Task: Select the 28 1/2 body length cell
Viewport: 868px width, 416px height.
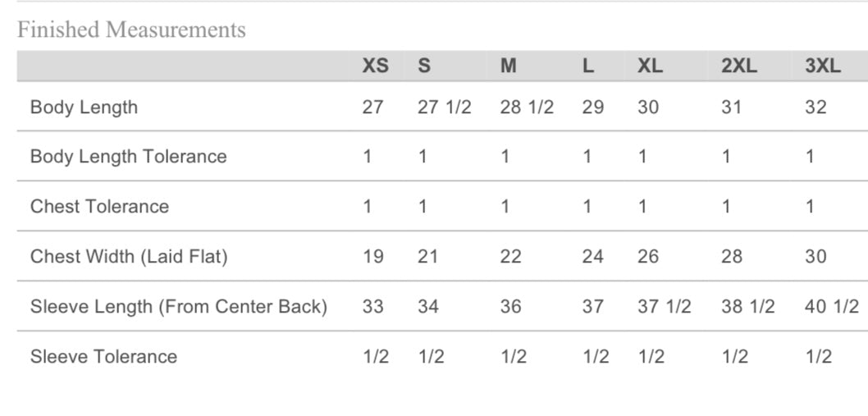Action: point(527,107)
